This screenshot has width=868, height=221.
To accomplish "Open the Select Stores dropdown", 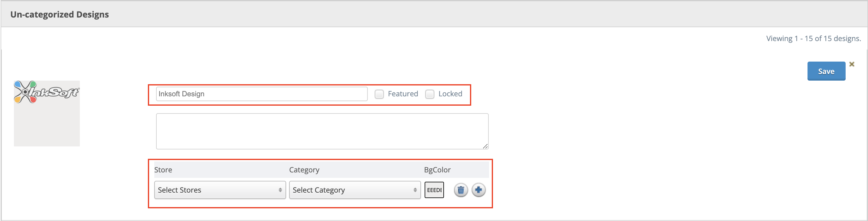I will pos(220,190).
